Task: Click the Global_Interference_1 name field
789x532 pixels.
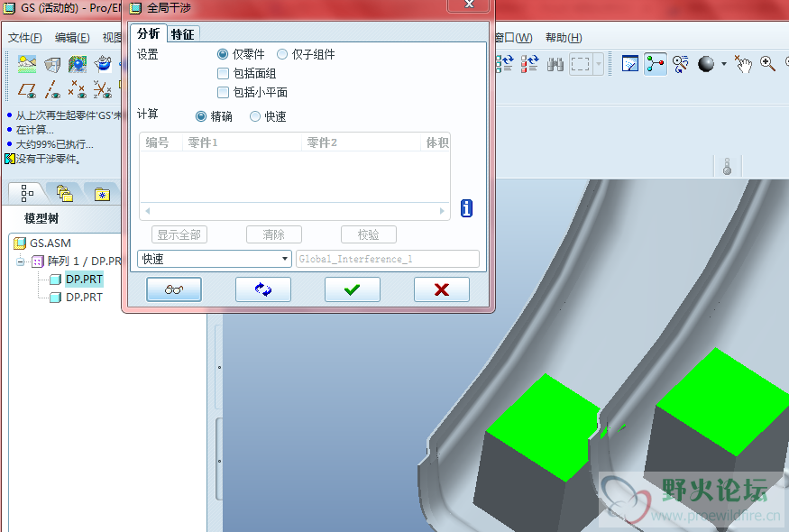Action: point(388,259)
